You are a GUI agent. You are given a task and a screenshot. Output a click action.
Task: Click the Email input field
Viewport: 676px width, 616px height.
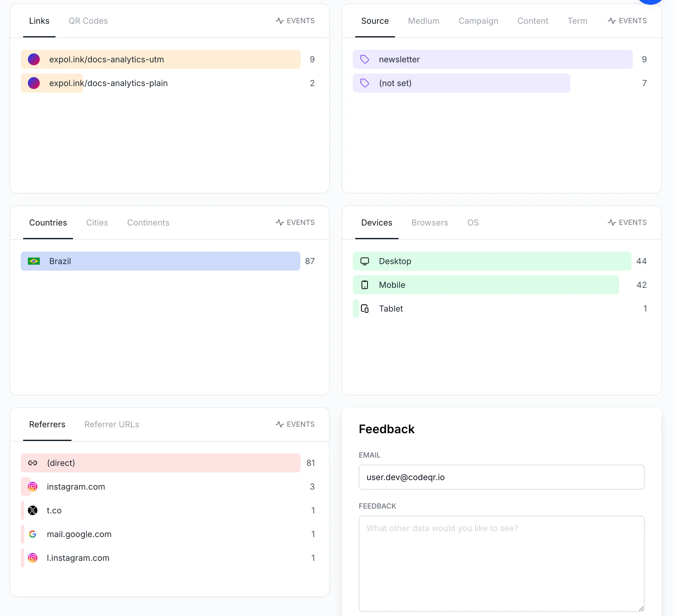[501, 477]
